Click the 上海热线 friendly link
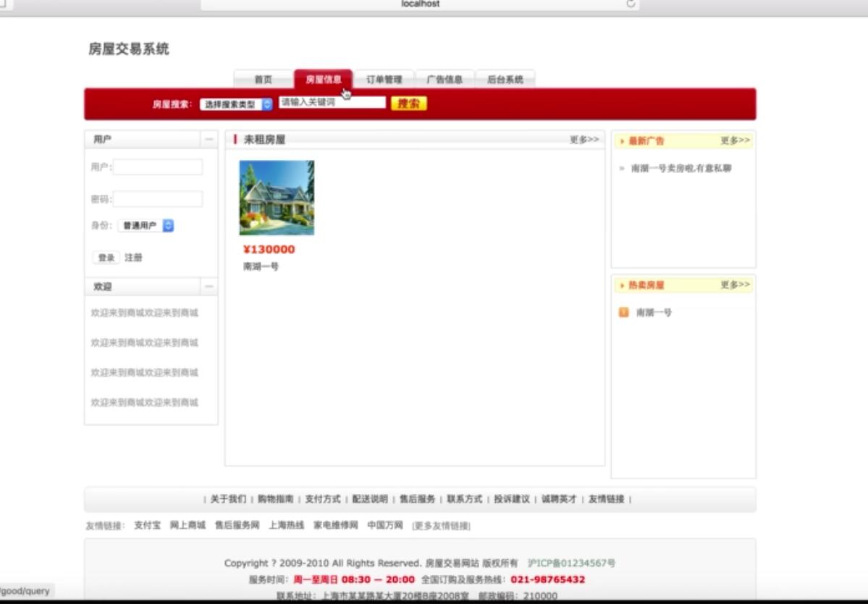Image resolution: width=868 pixels, height=604 pixels. click(286, 525)
